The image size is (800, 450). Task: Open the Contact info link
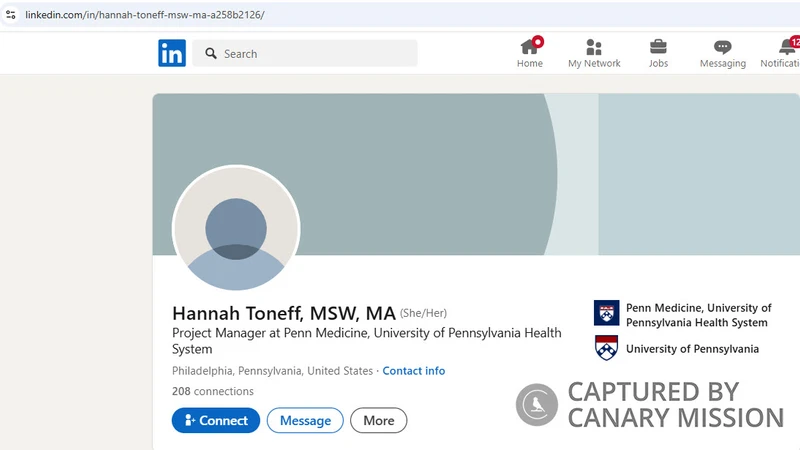tap(414, 371)
